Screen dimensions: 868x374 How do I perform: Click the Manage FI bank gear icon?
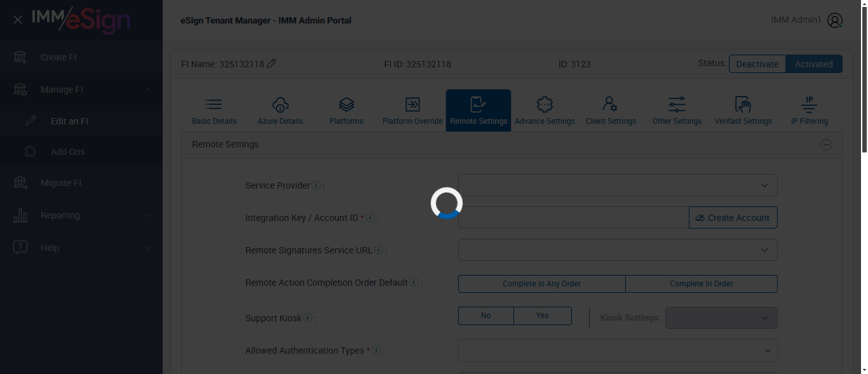(x=20, y=90)
